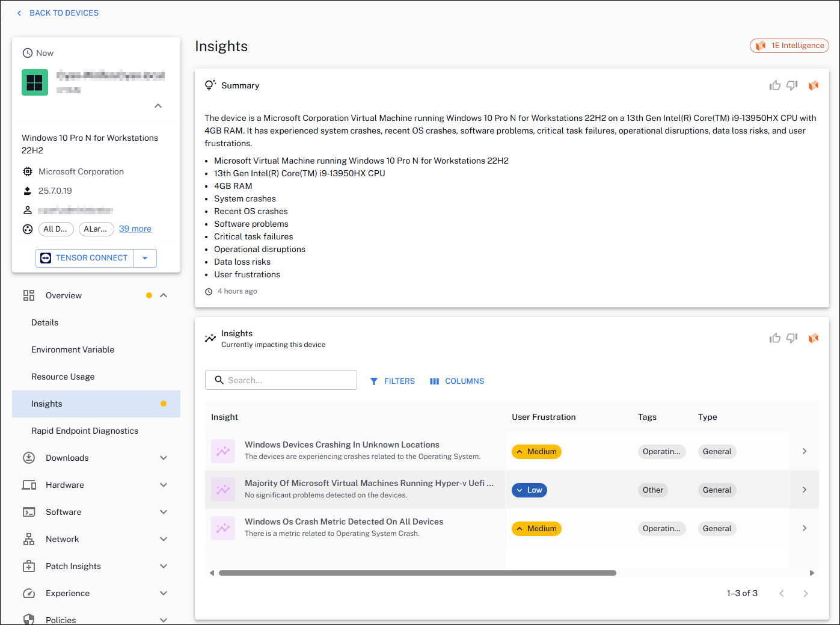Click the first insight row's sparkline icon
The image size is (840, 625).
coord(223,451)
